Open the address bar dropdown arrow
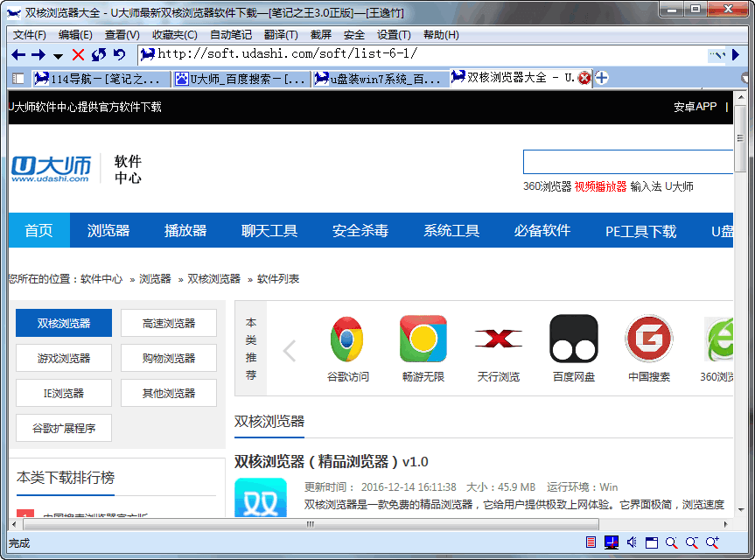755x560 pixels. click(717, 55)
